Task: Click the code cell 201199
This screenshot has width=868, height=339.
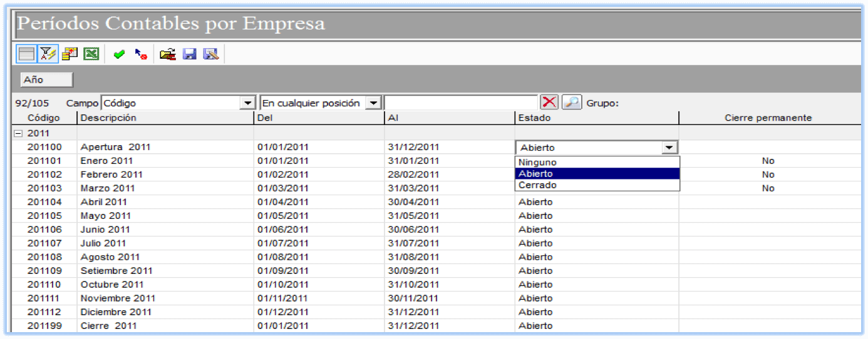Action: 44,326
